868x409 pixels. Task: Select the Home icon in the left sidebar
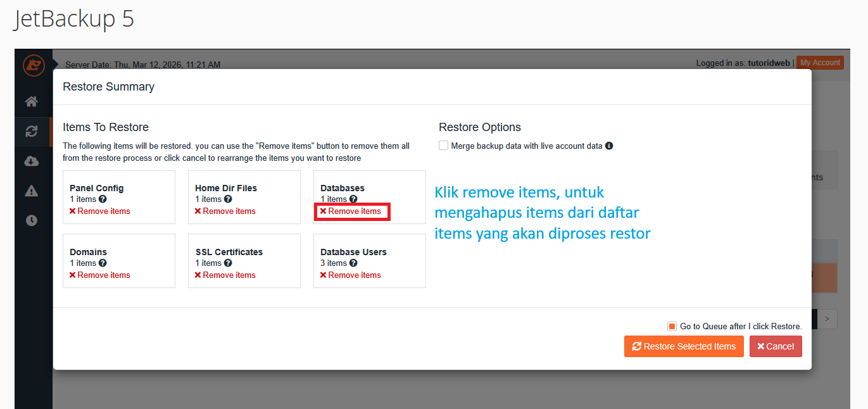click(32, 102)
